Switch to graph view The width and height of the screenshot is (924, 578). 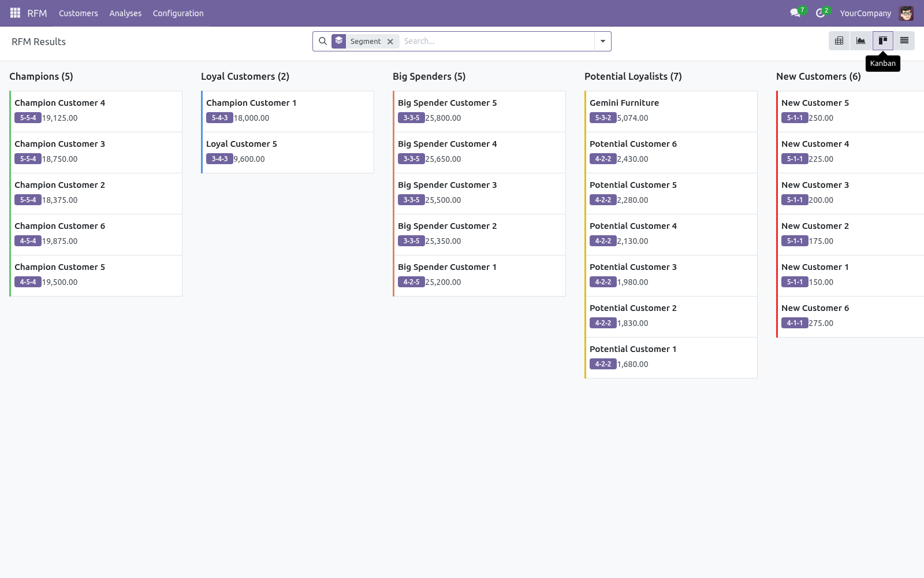point(861,40)
